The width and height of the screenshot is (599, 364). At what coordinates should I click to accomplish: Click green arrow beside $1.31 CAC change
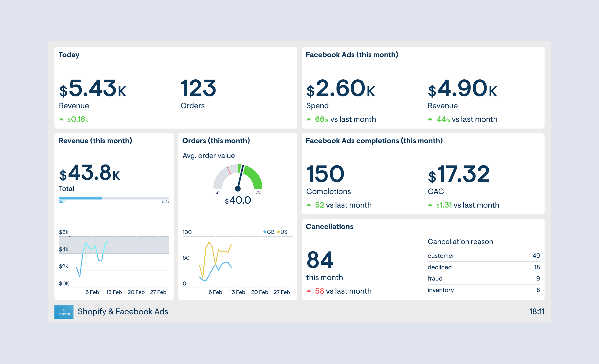coord(430,205)
